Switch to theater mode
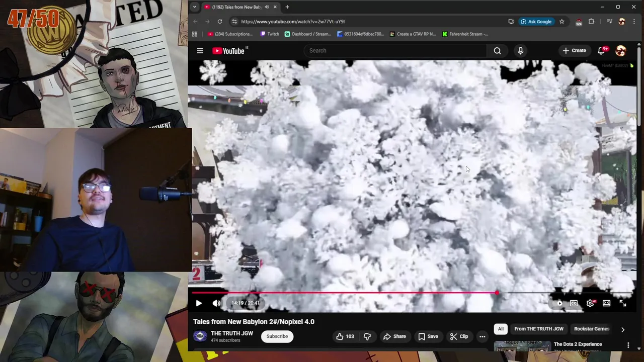This screenshot has width=644, height=362. [606, 303]
